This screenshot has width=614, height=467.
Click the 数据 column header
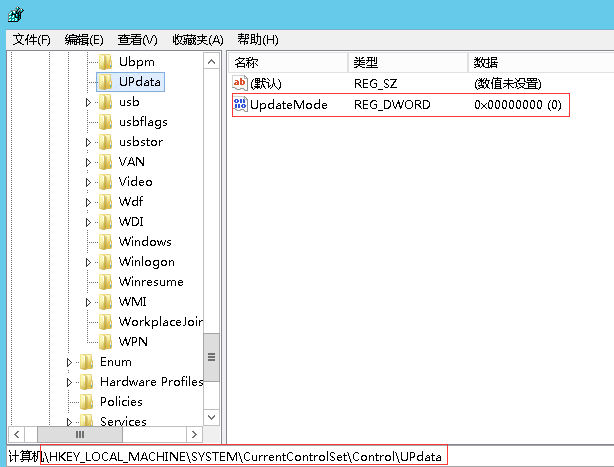486,62
